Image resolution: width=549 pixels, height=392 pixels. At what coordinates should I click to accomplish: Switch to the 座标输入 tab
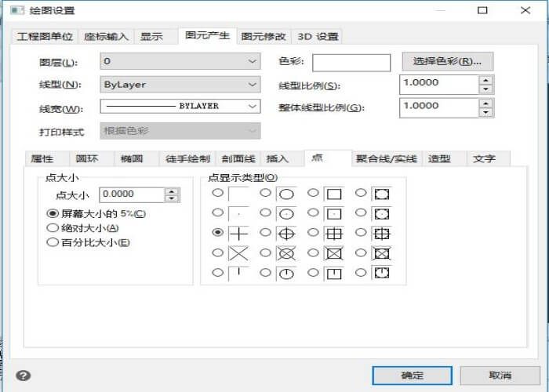click(106, 36)
